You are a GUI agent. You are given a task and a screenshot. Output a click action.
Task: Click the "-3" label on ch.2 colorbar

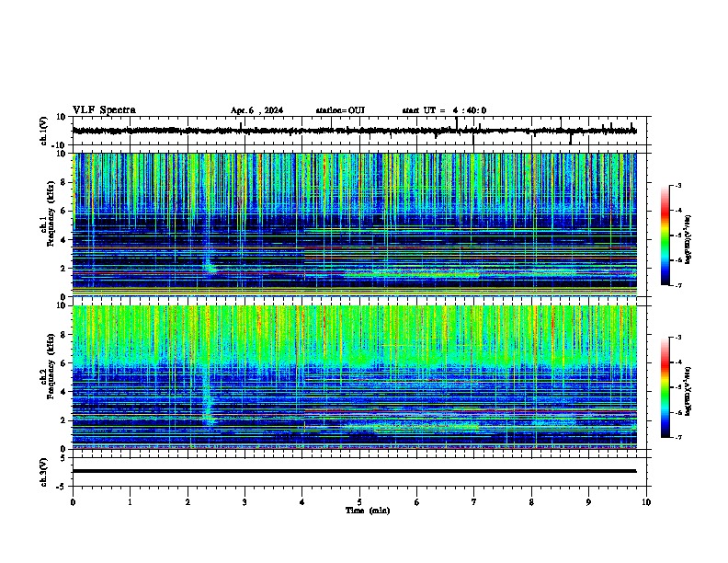tap(677, 338)
